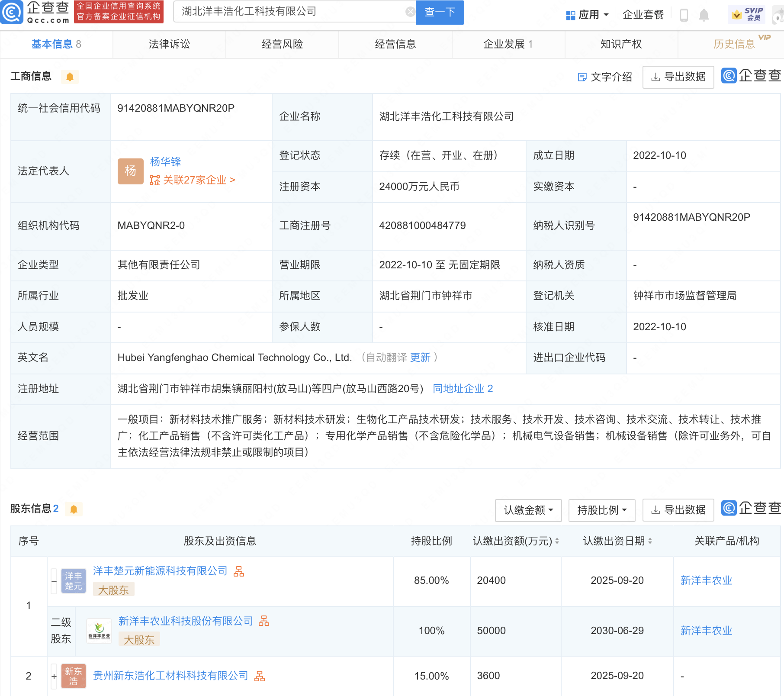This screenshot has height=696, width=784.
Task: Click the 企查查 logo beside 股东信息 export
Action: [751, 508]
